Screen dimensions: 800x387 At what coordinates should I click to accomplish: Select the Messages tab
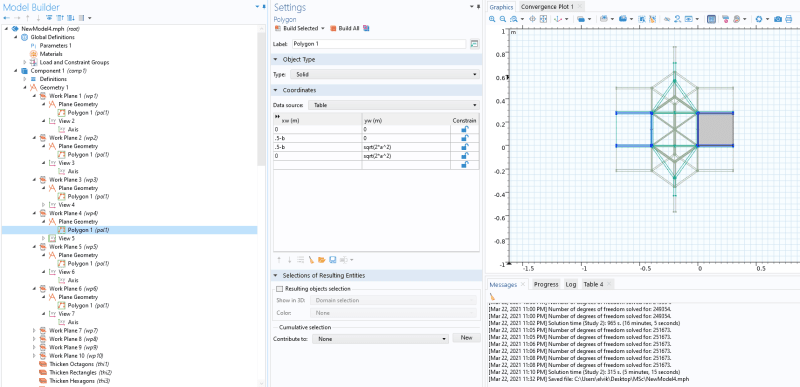503,284
